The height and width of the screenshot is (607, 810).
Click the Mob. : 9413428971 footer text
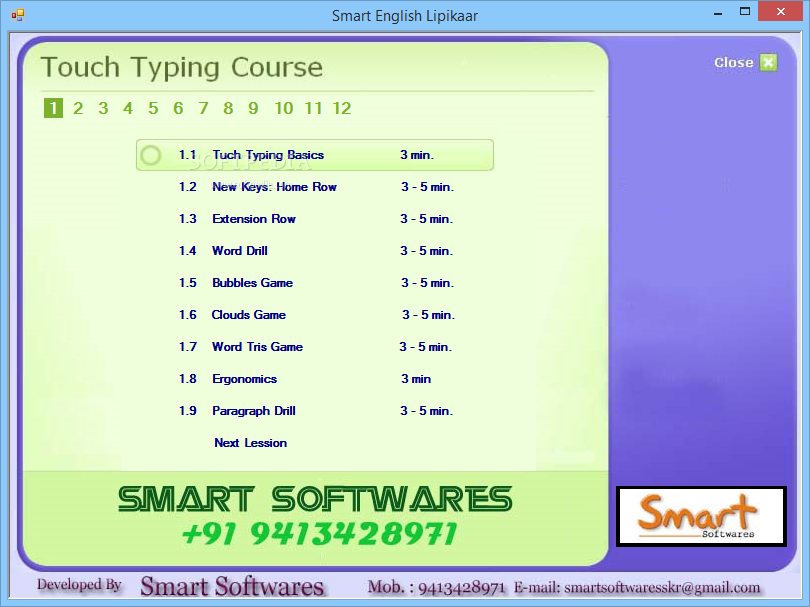[x=436, y=587]
